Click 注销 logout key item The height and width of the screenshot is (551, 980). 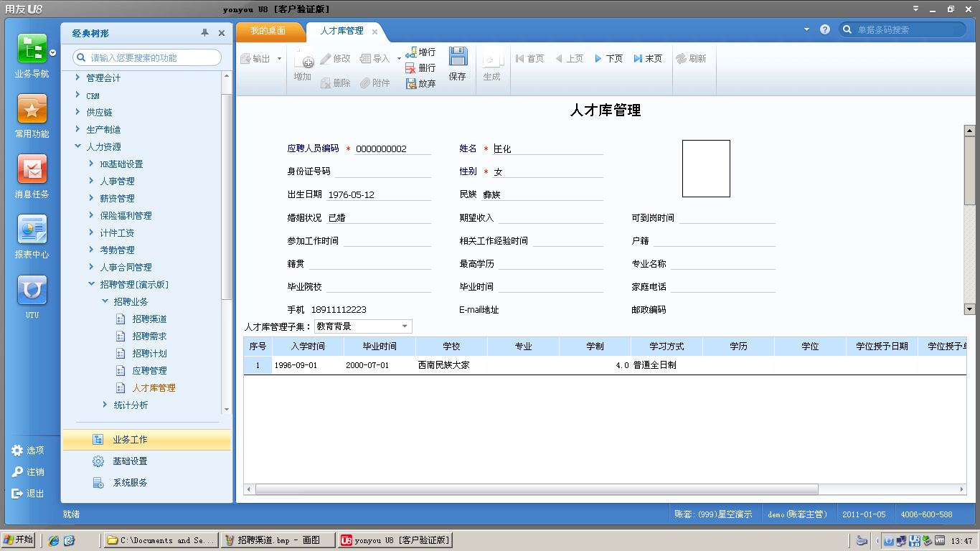(x=28, y=472)
